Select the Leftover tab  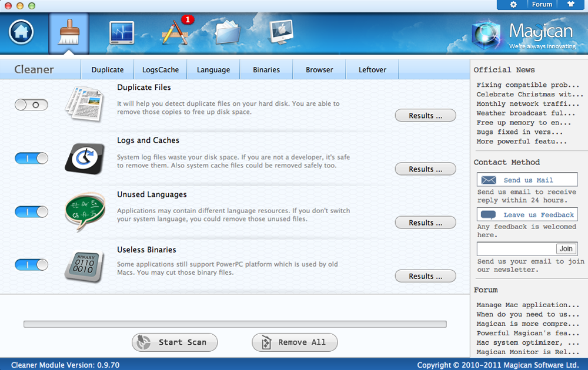tap(373, 70)
